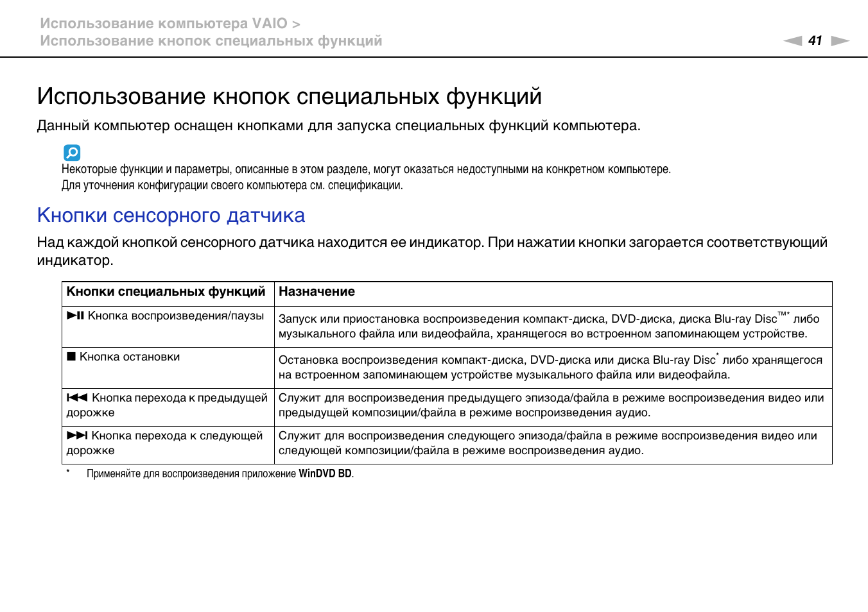
Task: Click the 'WinDVD BD' footnote text
Action: (325, 473)
